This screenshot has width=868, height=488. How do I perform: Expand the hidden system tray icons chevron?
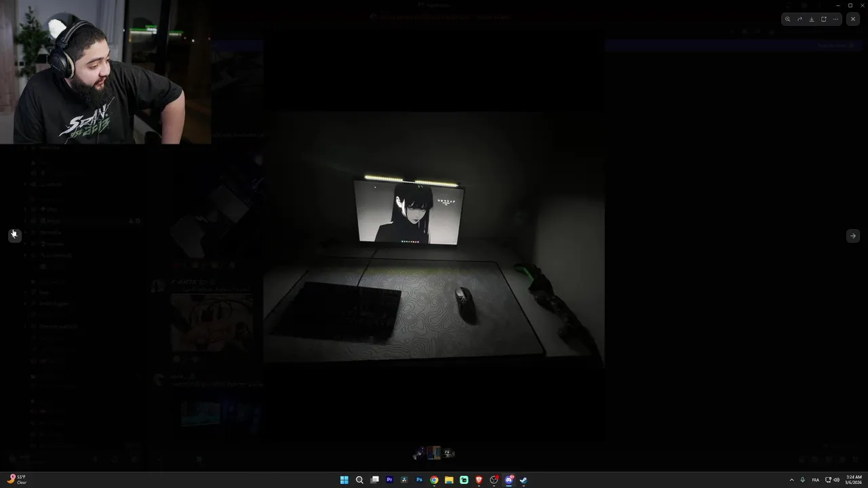[791, 480]
